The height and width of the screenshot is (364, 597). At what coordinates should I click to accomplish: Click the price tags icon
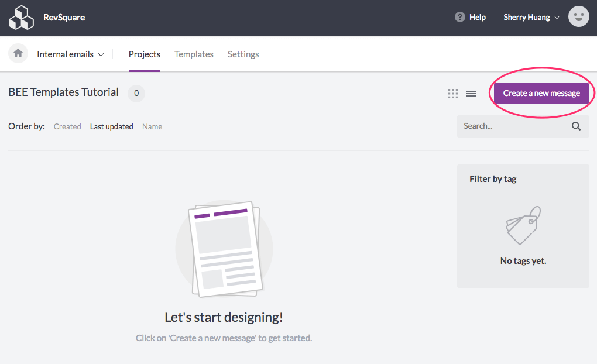coord(523,225)
